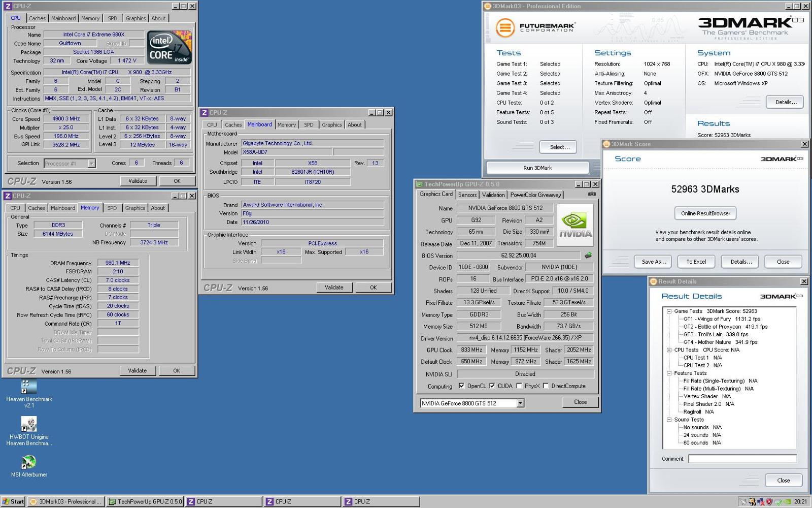Export results with To Excel button

point(696,262)
